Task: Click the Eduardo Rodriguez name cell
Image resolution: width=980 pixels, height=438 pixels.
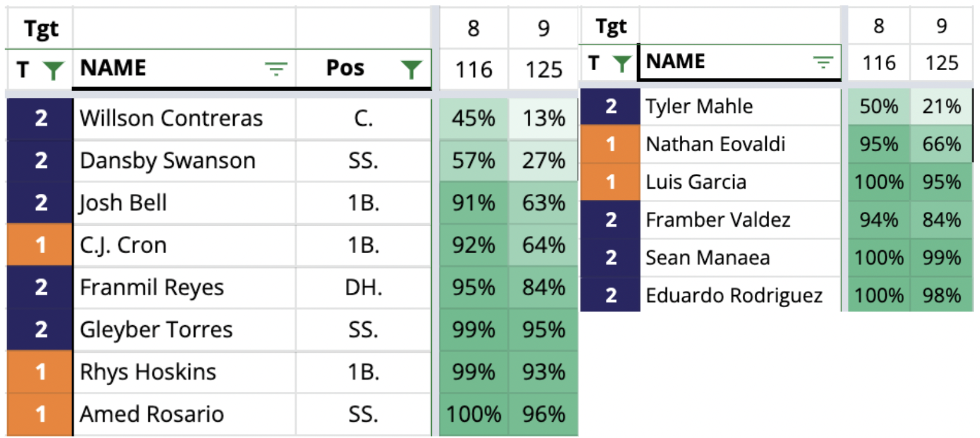Action: coord(740,295)
